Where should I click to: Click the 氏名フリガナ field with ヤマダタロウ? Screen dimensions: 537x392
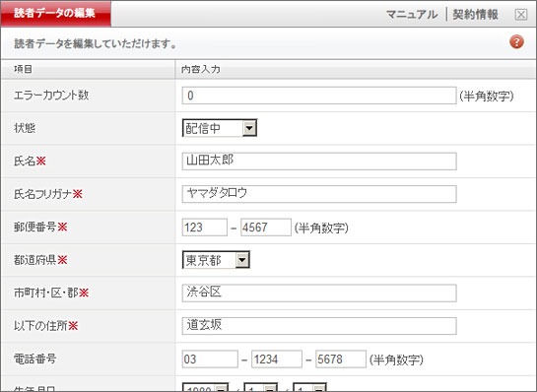click(x=319, y=194)
